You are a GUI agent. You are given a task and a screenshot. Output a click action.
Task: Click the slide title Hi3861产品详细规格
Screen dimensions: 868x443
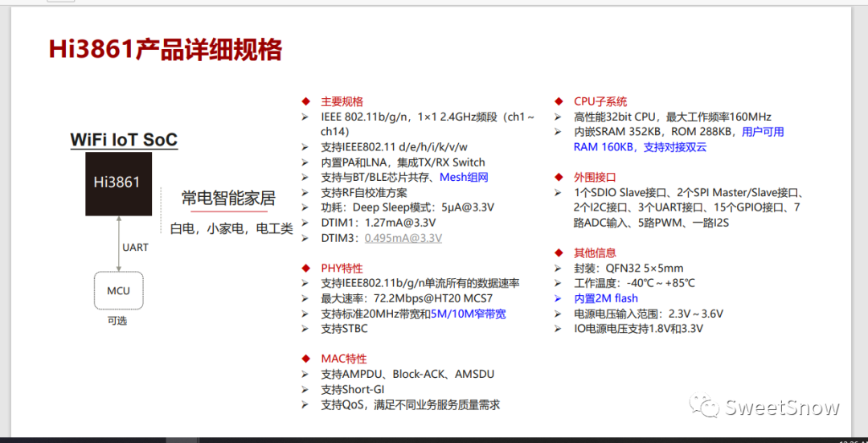coord(166,49)
